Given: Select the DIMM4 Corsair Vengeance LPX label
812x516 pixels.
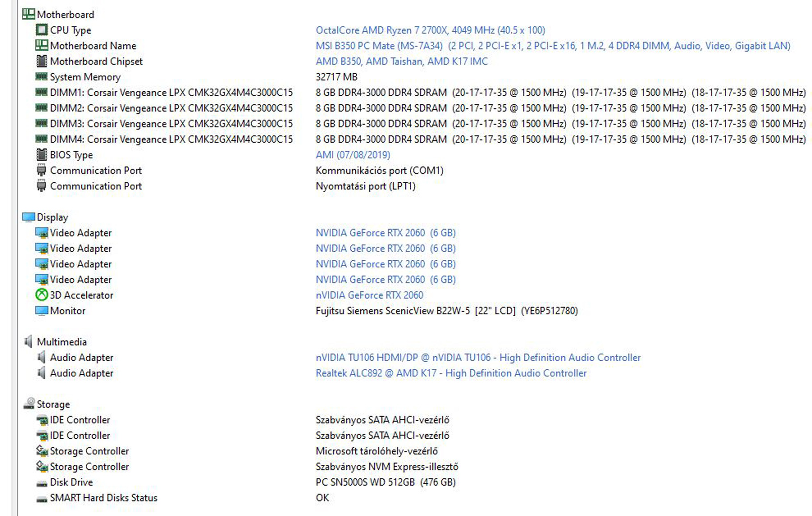Looking at the screenshot, I should [x=172, y=139].
